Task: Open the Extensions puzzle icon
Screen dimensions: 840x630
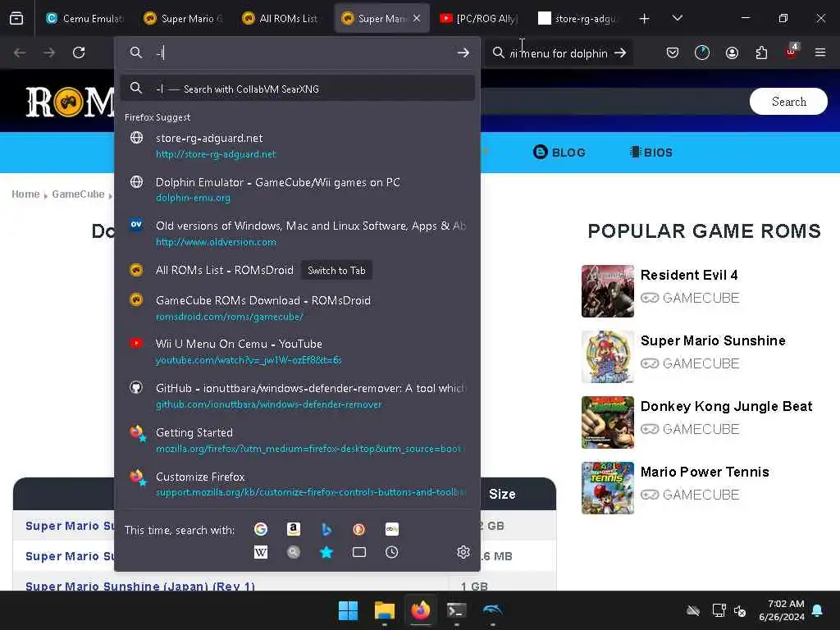Action: pyautogui.click(x=761, y=52)
